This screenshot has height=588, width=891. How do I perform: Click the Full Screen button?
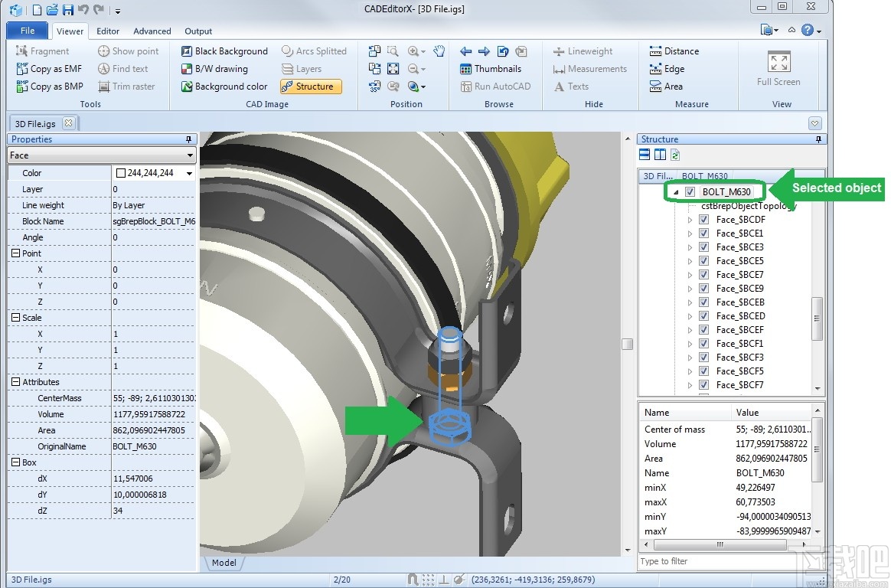[x=778, y=69]
